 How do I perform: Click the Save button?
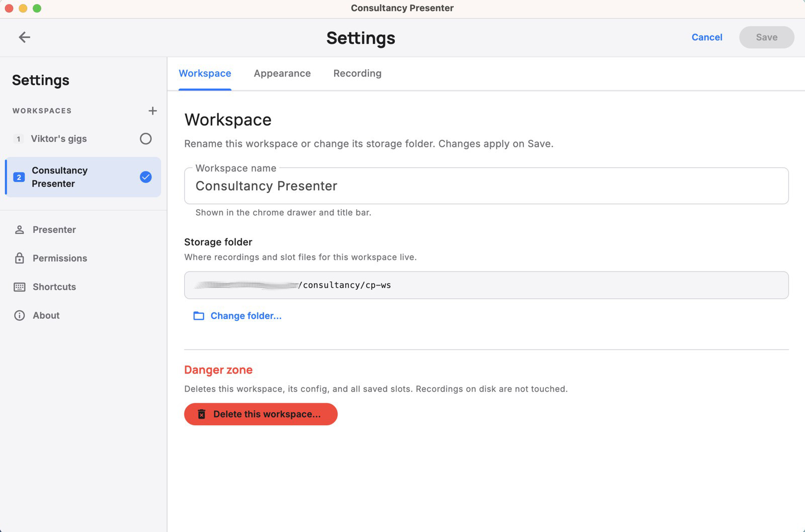tap(766, 37)
